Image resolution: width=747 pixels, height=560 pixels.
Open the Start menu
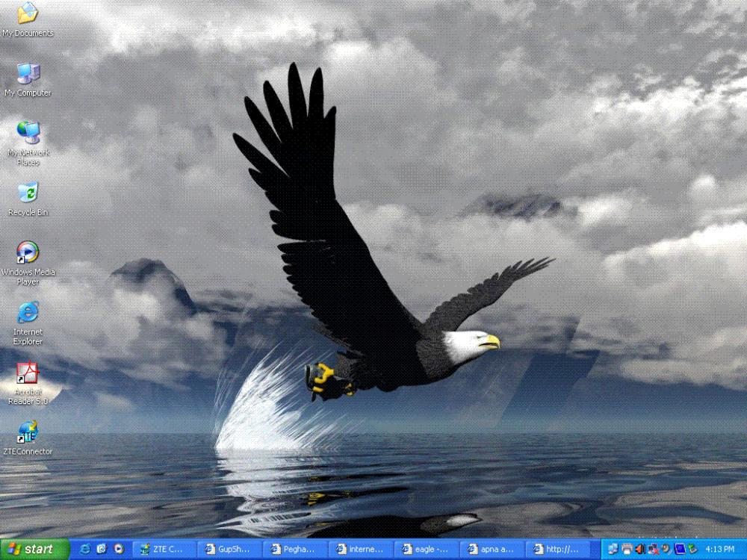[x=31, y=550]
